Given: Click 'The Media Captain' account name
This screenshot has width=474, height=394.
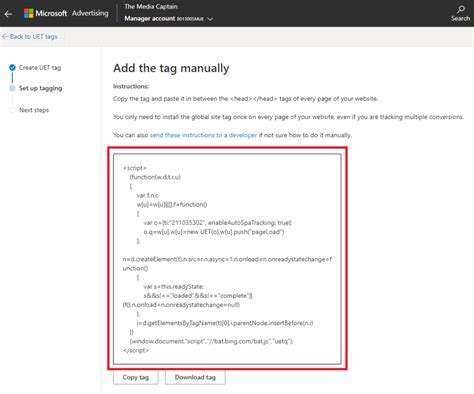Looking at the screenshot, I should tap(151, 6).
